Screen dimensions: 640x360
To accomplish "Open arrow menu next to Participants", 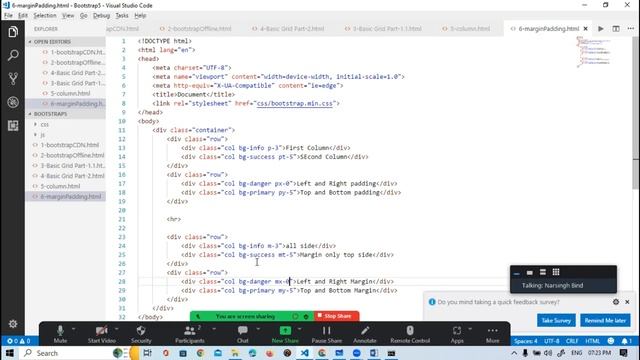I will 213,329.
